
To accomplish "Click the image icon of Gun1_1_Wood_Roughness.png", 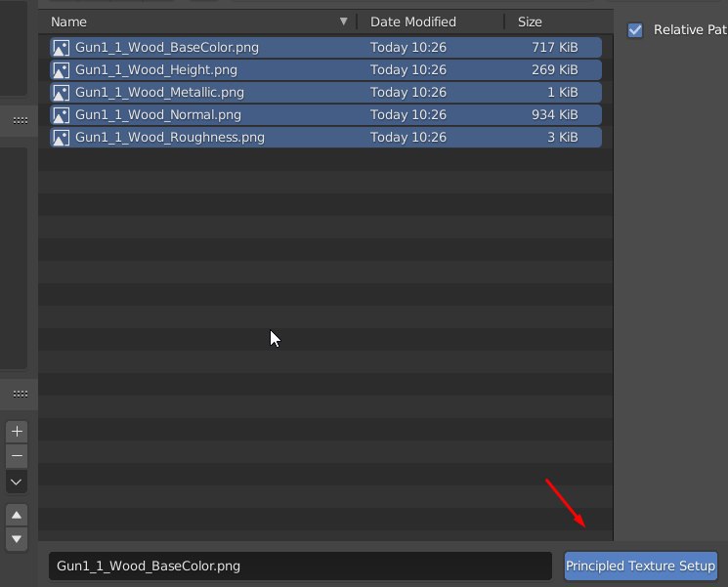I will tap(61, 138).
